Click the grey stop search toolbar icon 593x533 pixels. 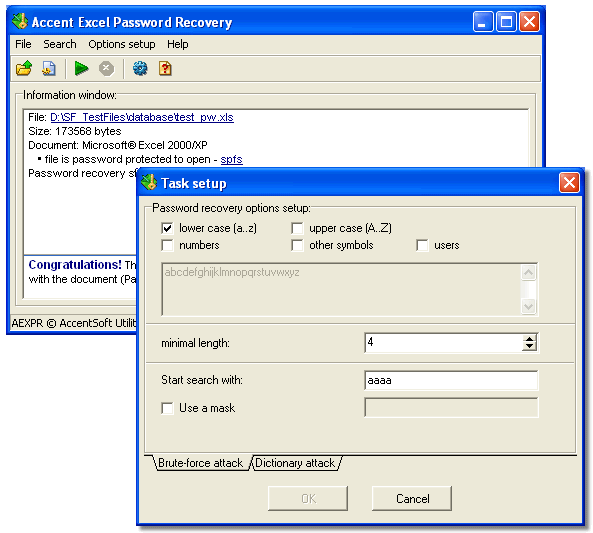click(106, 68)
